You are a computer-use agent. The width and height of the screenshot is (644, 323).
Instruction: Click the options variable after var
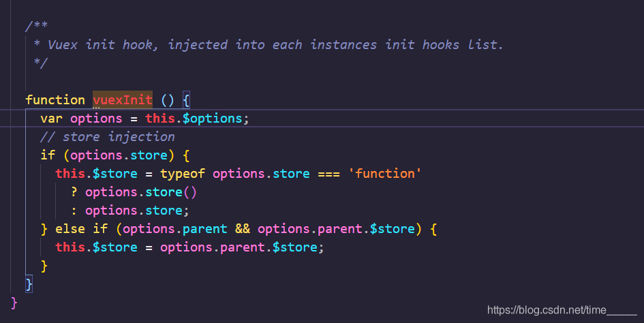point(96,119)
